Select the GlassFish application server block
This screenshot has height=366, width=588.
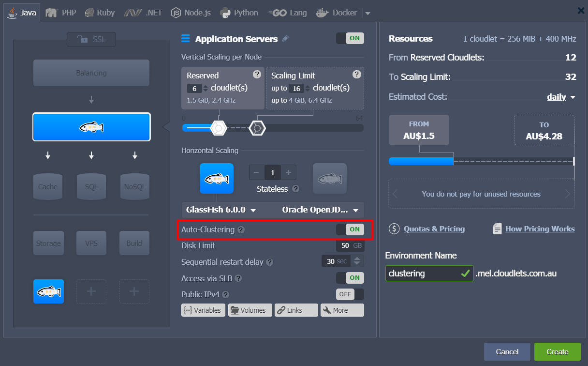pos(91,127)
